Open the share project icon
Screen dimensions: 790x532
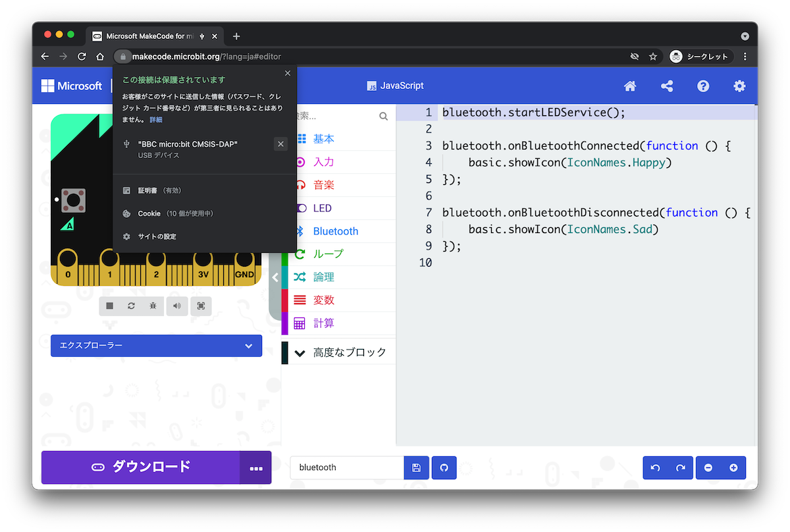667,86
